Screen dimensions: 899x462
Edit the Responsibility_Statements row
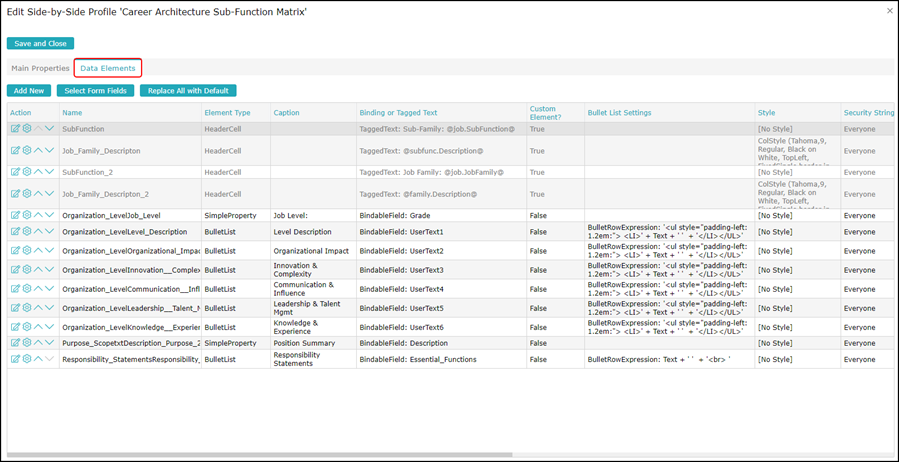15,359
